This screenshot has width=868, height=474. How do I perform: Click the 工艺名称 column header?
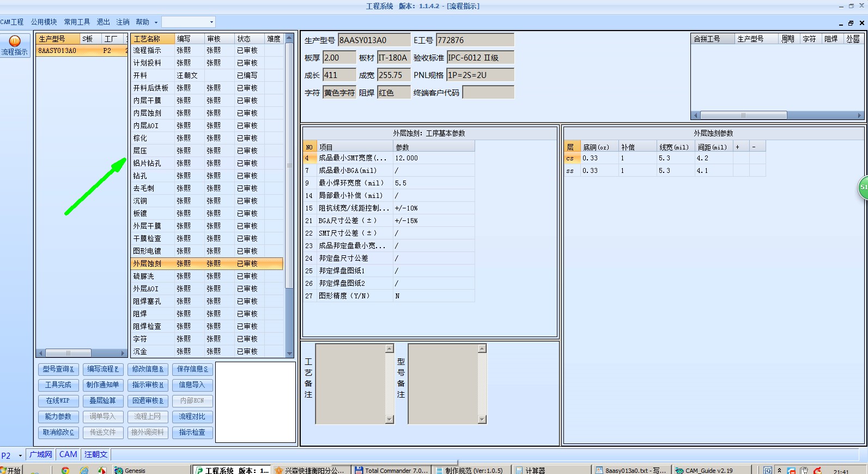click(x=153, y=39)
